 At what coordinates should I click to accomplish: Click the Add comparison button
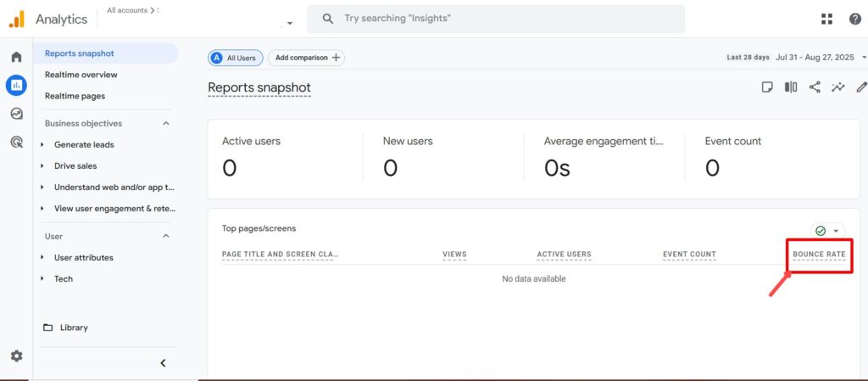pyautogui.click(x=307, y=58)
